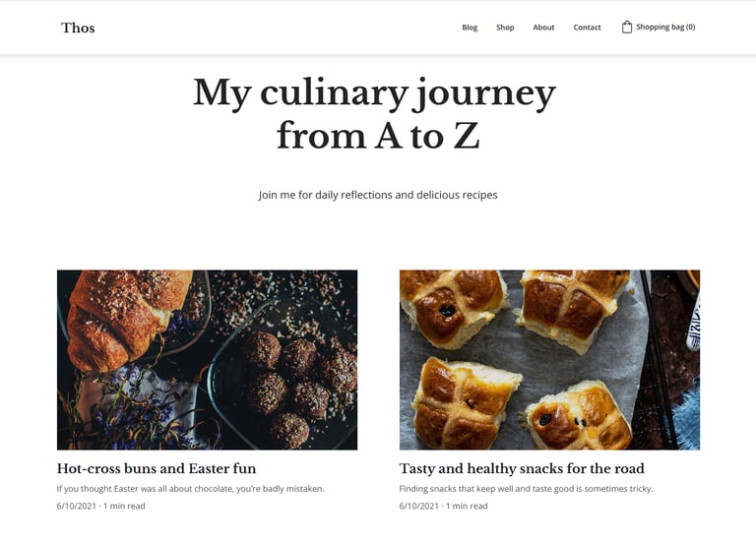This screenshot has width=756, height=541.
Task: Click the "Join me for daily reflections" tagline
Action: click(x=378, y=195)
